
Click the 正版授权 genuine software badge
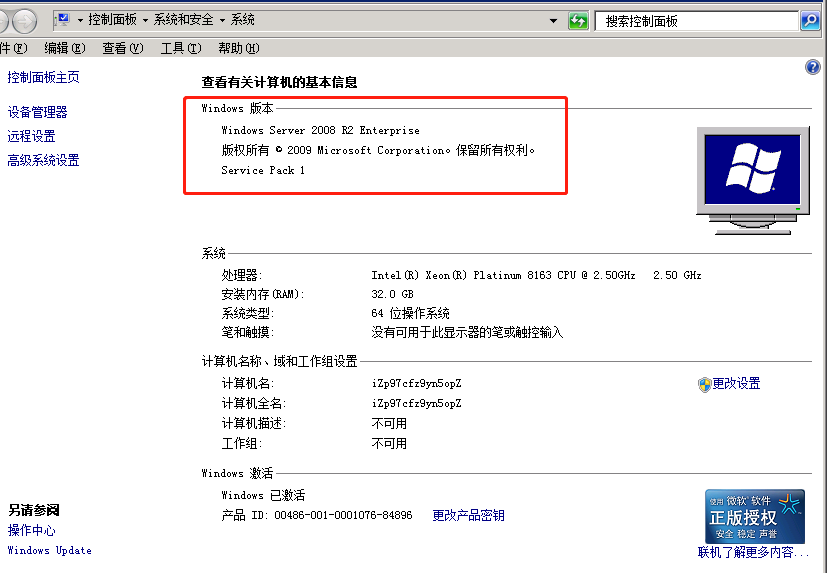point(755,517)
